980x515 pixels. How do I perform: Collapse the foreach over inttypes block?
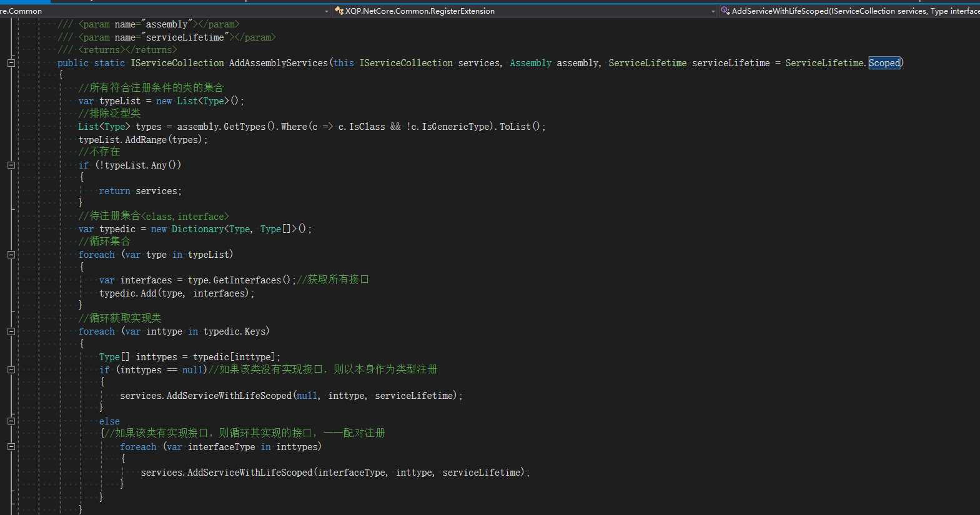point(11,447)
